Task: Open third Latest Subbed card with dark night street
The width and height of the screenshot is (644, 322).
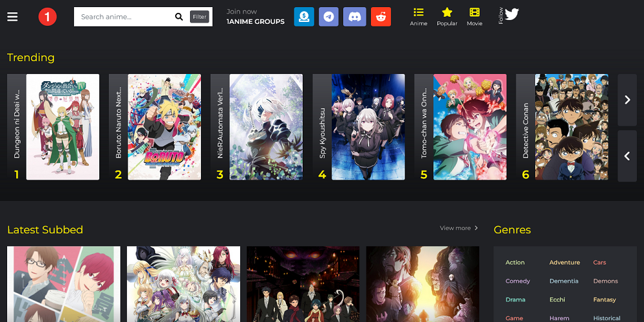Action: [303, 284]
